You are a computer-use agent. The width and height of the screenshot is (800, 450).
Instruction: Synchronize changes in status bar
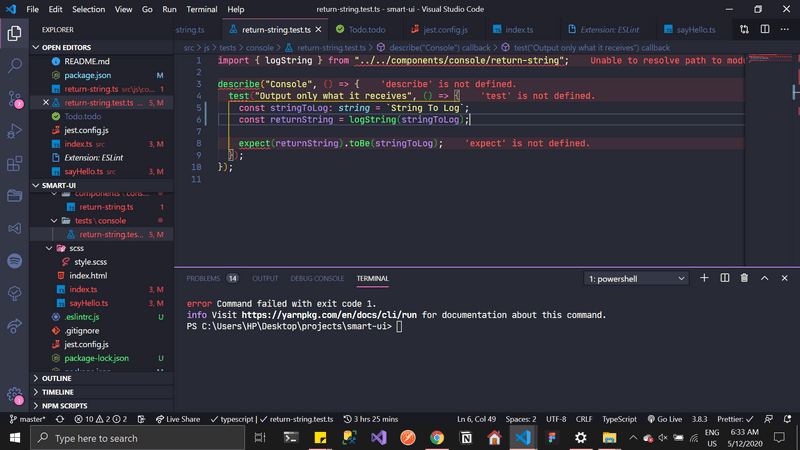(x=60, y=419)
